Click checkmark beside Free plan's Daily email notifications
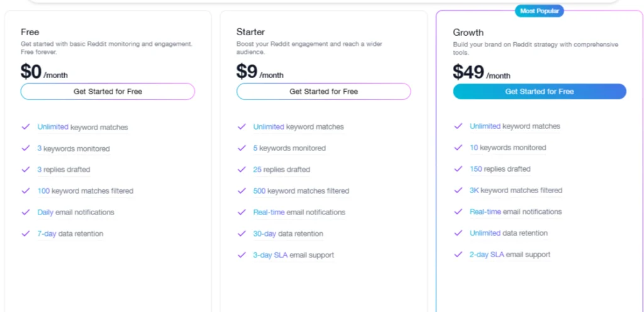 (x=26, y=212)
